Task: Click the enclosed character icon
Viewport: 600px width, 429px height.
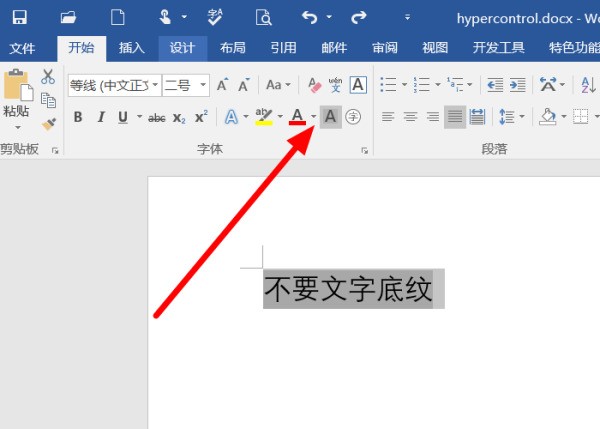Action: [x=353, y=117]
